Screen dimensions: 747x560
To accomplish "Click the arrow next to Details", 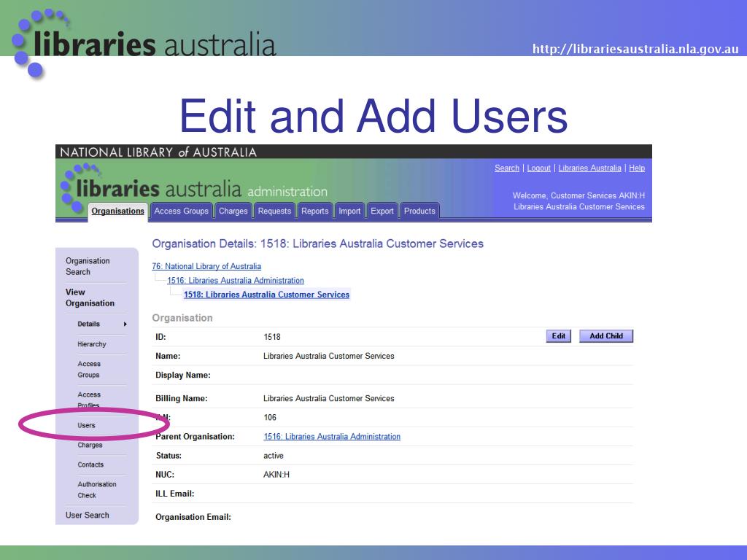I will (x=125, y=324).
